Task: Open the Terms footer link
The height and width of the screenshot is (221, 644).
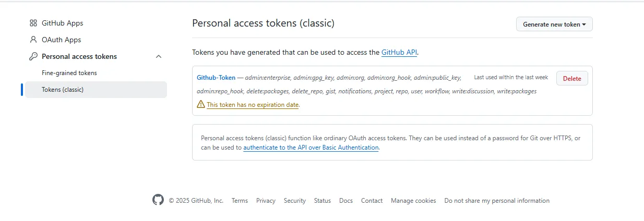Action: pyautogui.click(x=240, y=201)
